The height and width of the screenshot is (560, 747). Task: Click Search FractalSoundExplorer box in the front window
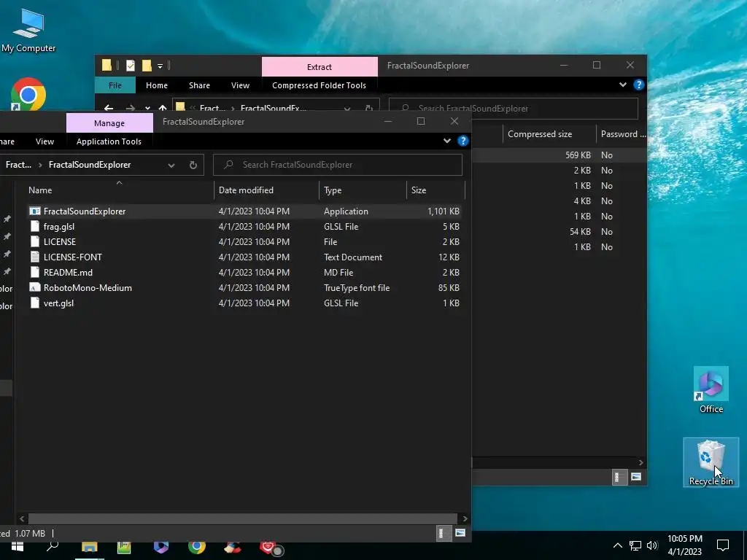pos(337,165)
